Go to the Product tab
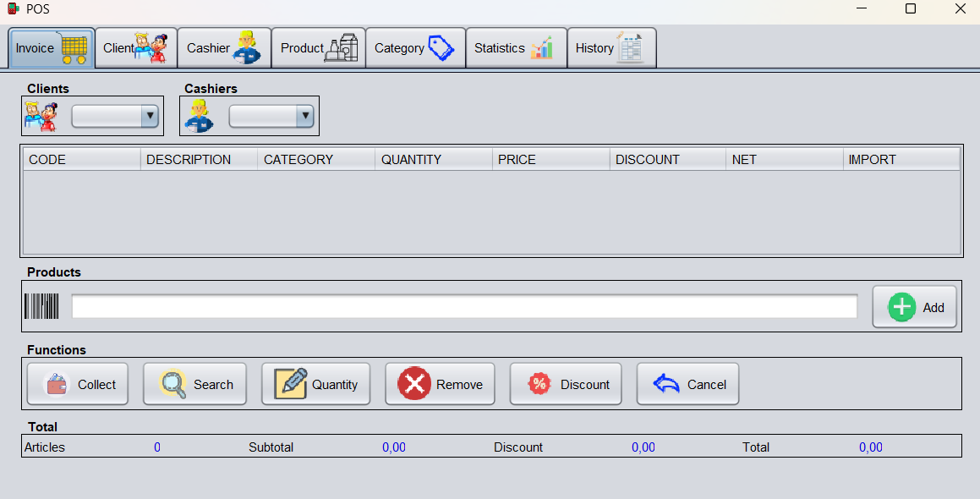980x499 pixels. pos(319,48)
